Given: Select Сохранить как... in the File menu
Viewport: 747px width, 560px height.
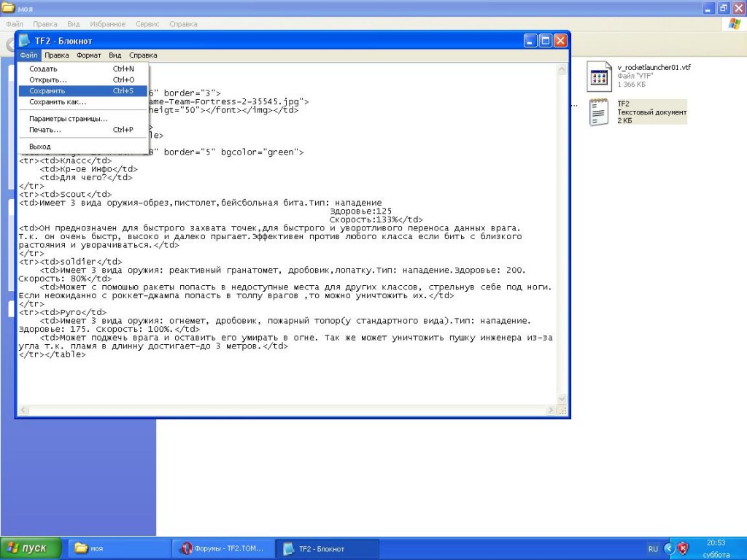Looking at the screenshot, I should coord(83,102).
